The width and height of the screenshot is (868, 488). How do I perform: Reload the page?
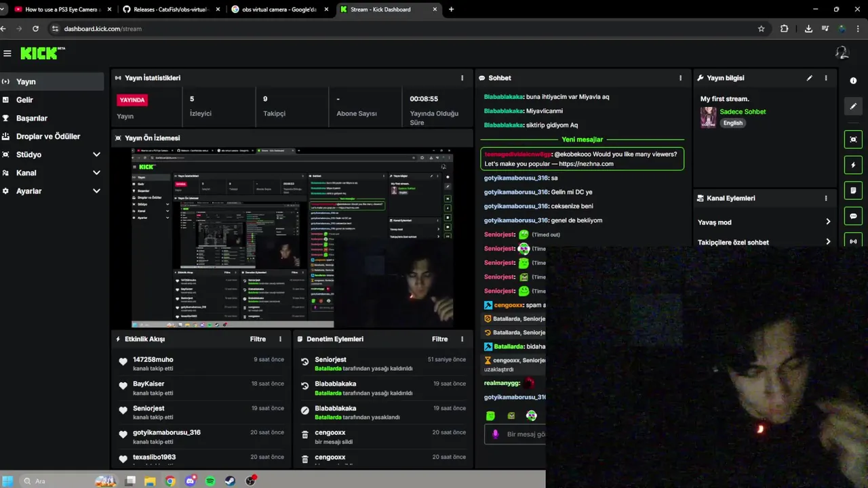(35, 28)
